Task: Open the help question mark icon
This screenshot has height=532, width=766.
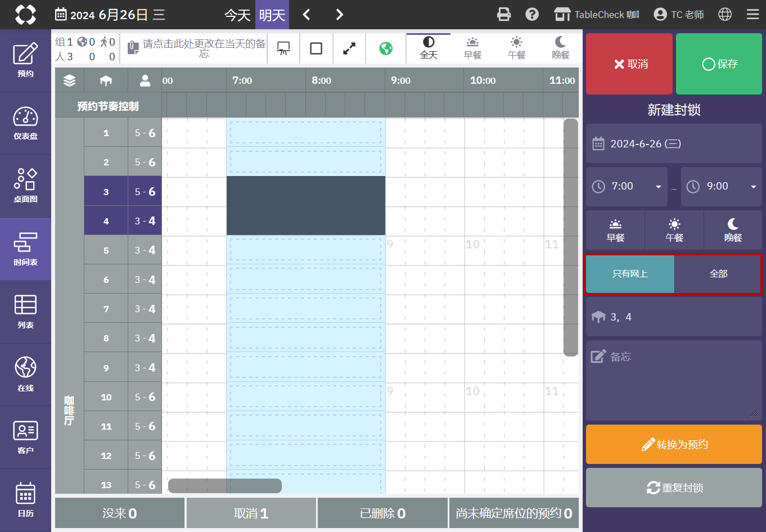Action: coord(532,15)
